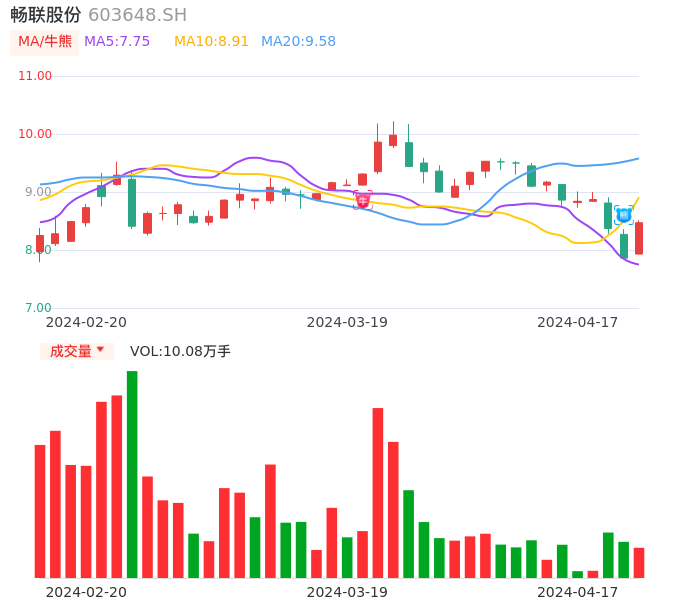This screenshot has height=606, width=686.
Task: Select the MA/牛熊 indicator tab
Action: (44, 42)
